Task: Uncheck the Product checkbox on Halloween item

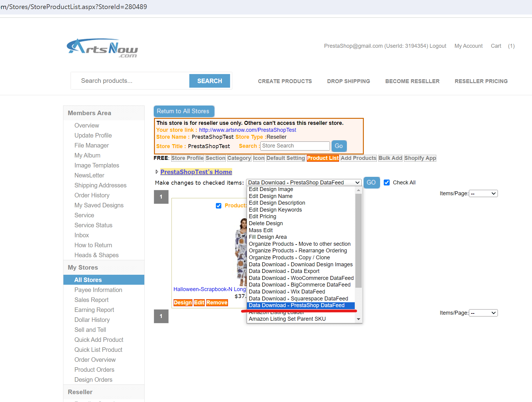Action: pyautogui.click(x=219, y=206)
